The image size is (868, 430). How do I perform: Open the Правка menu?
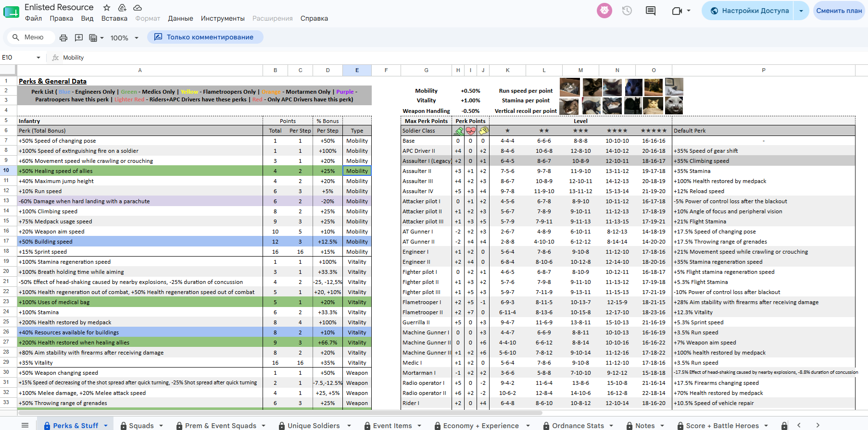point(62,18)
